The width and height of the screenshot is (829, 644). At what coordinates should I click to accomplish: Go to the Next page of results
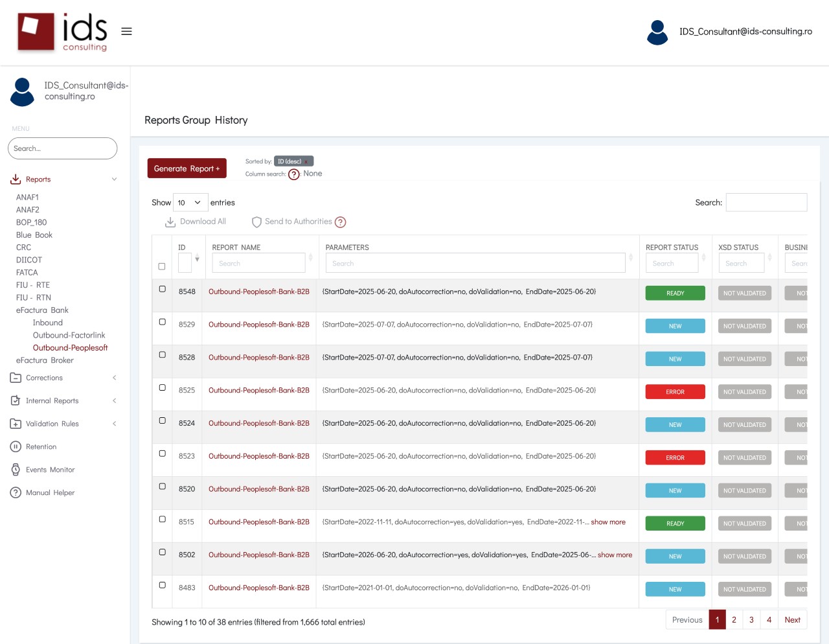[793, 620]
